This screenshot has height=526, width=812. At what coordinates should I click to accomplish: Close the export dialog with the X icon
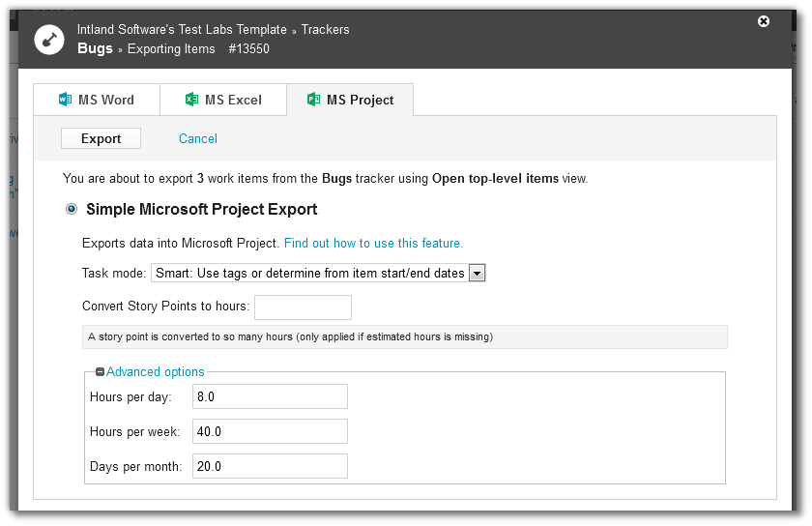[764, 21]
